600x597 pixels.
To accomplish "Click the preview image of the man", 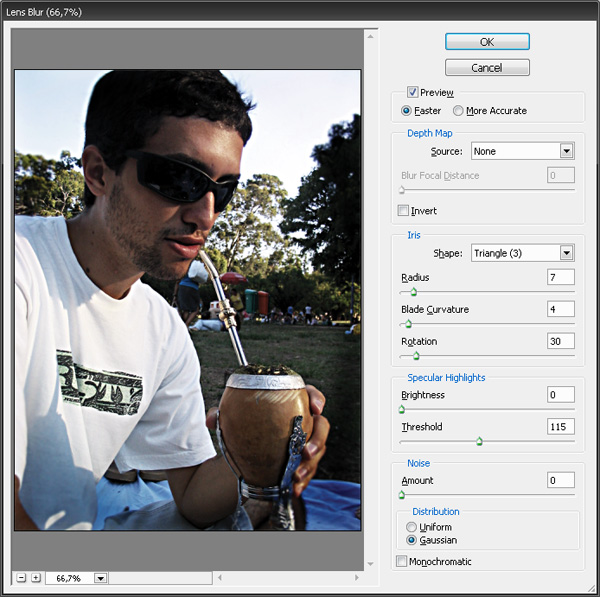I will click(x=188, y=300).
